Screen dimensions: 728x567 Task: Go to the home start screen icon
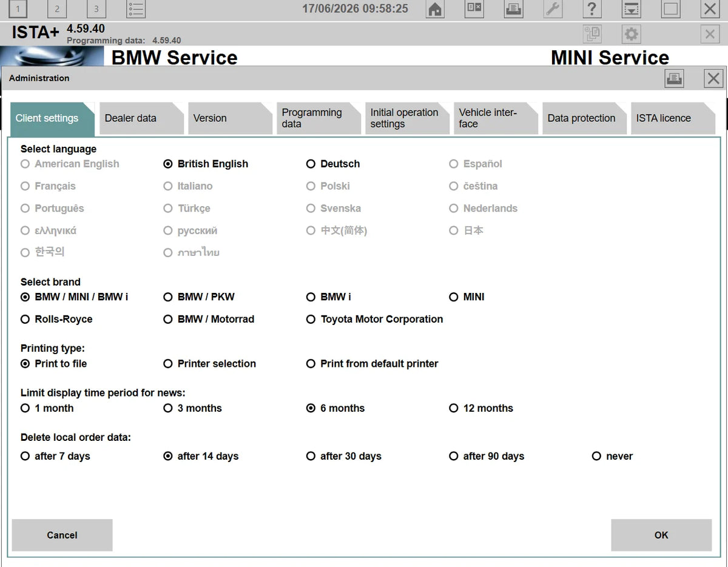tap(435, 9)
